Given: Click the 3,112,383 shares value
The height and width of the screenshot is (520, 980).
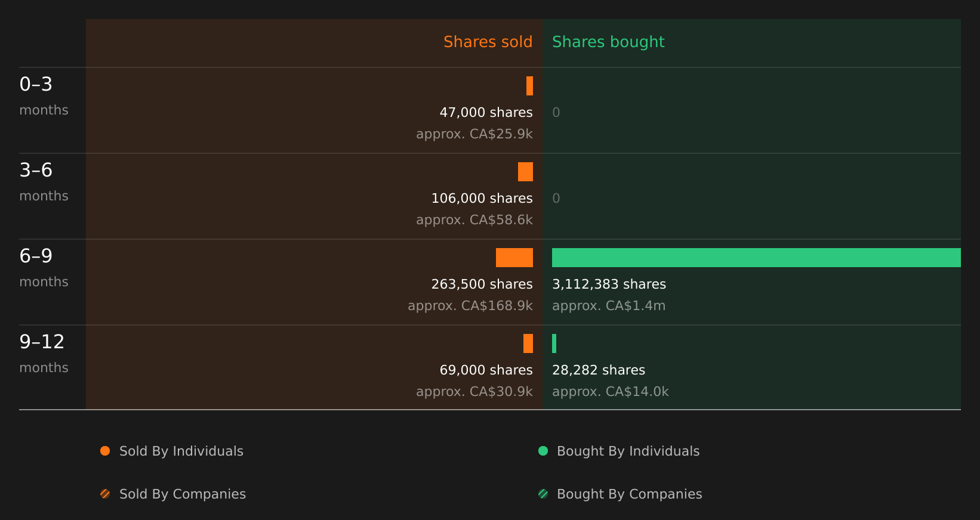Looking at the screenshot, I should coord(609,284).
